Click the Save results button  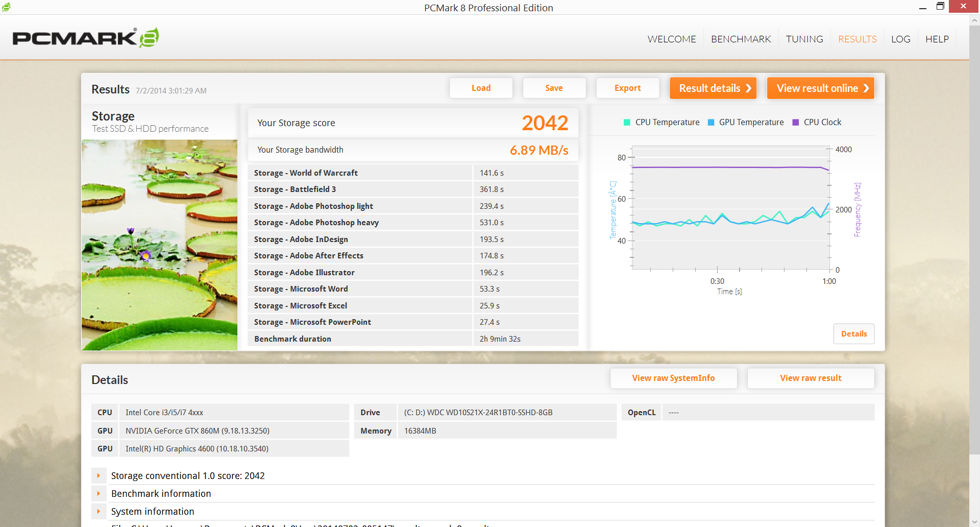pyautogui.click(x=554, y=88)
